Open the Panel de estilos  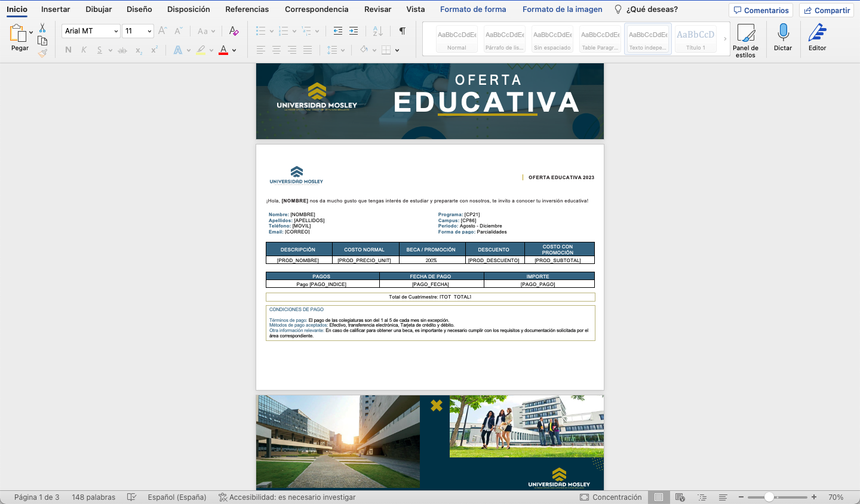(x=745, y=41)
